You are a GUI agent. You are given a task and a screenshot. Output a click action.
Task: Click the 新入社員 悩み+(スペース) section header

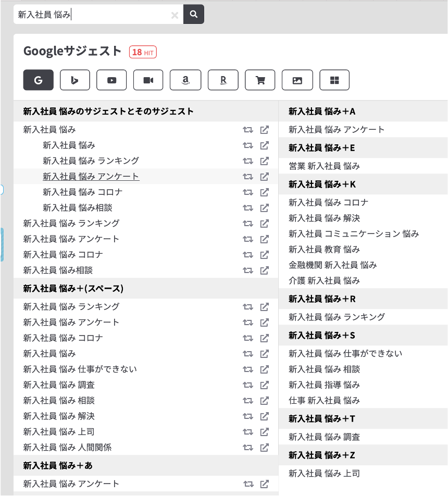[146, 289]
